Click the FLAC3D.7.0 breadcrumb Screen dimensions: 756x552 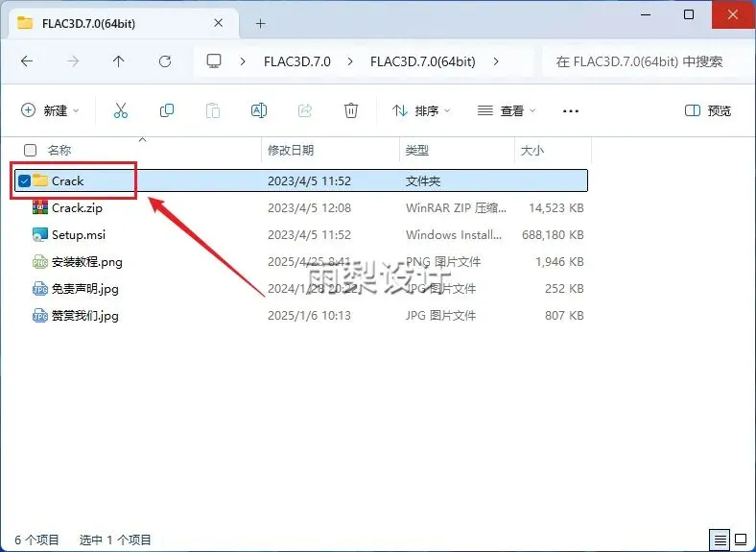pos(297,61)
